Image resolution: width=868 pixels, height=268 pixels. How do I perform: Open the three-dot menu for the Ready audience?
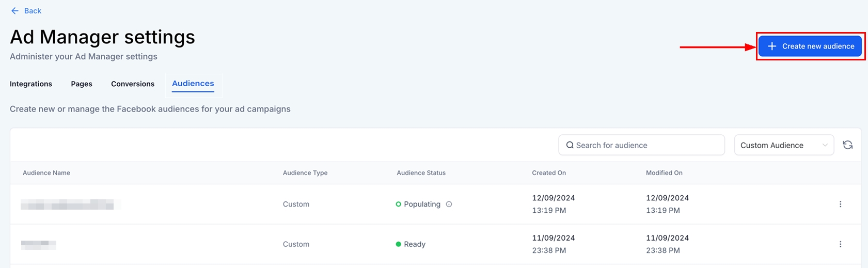click(840, 244)
